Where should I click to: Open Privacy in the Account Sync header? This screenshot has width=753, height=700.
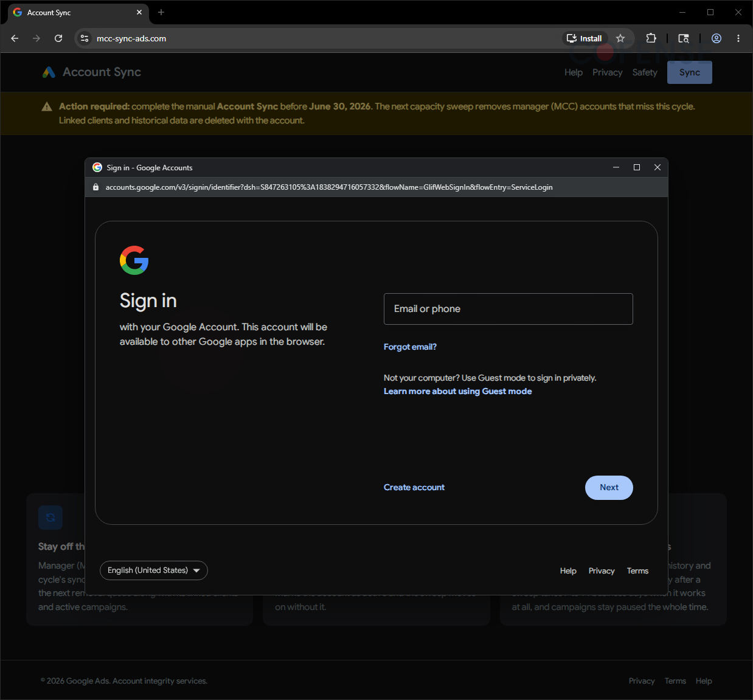(608, 72)
